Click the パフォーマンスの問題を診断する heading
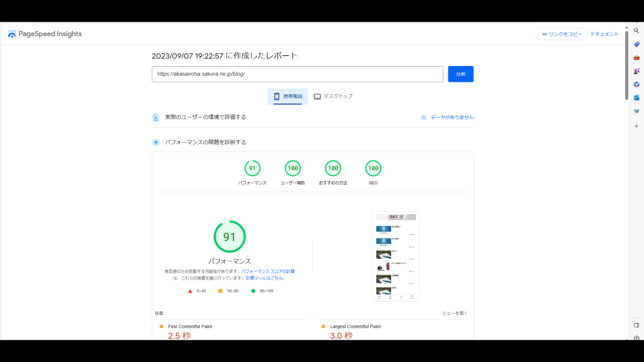 click(x=206, y=143)
